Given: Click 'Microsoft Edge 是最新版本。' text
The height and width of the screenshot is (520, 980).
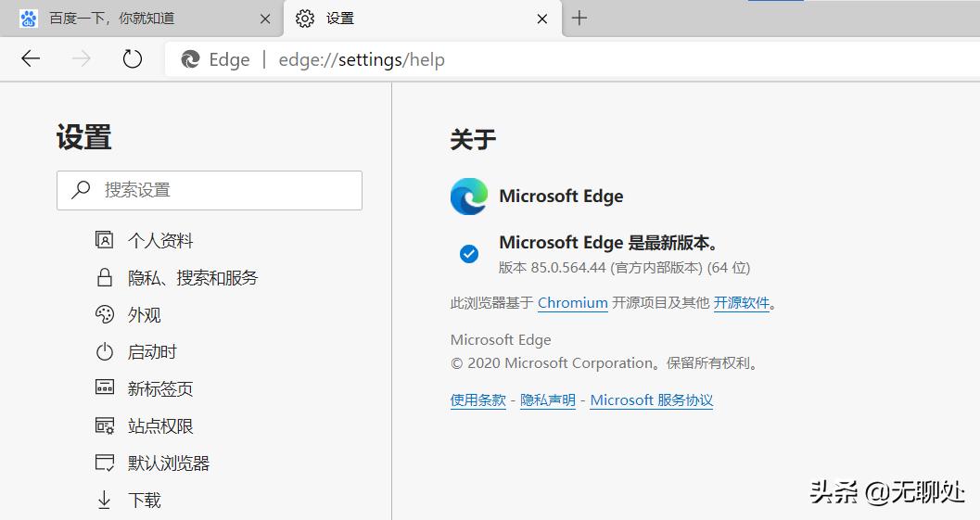Looking at the screenshot, I should pyautogui.click(x=609, y=242).
